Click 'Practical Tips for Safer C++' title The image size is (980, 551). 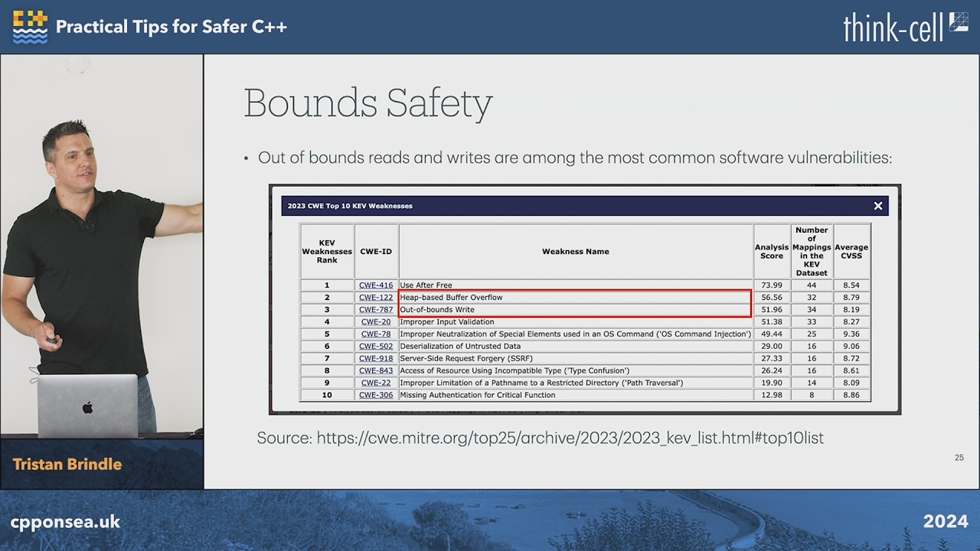click(x=171, y=27)
